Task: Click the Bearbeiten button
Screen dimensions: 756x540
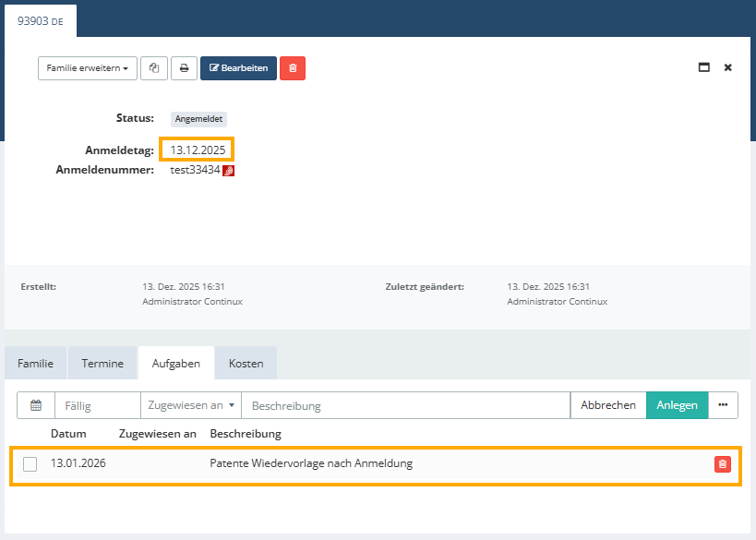Action: (239, 68)
